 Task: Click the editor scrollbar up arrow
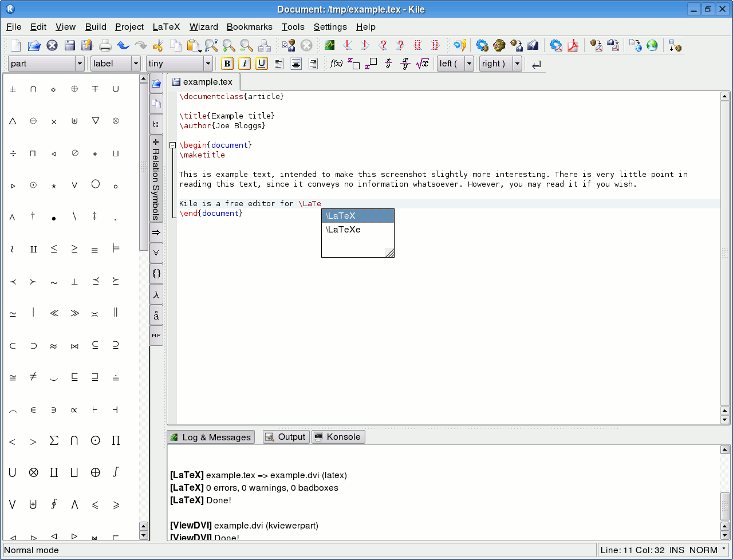click(x=725, y=97)
